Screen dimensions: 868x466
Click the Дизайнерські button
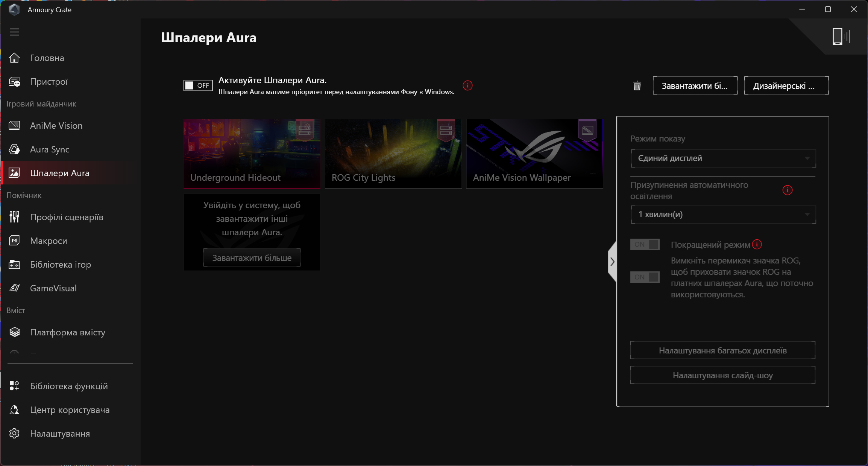tap(786, 86)
